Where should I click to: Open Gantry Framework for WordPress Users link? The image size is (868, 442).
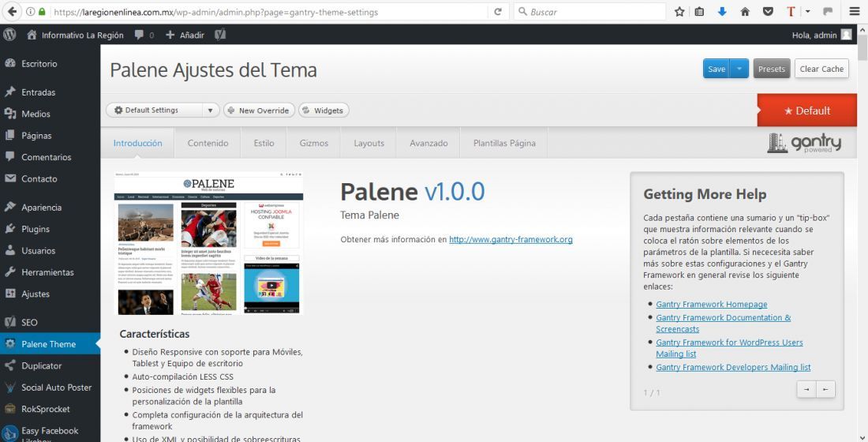pos(729,348)
